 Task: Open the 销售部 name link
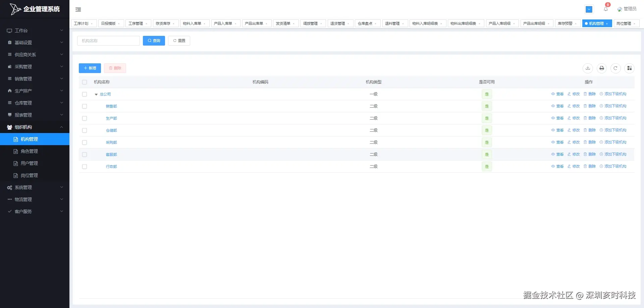tap(111, 106)
